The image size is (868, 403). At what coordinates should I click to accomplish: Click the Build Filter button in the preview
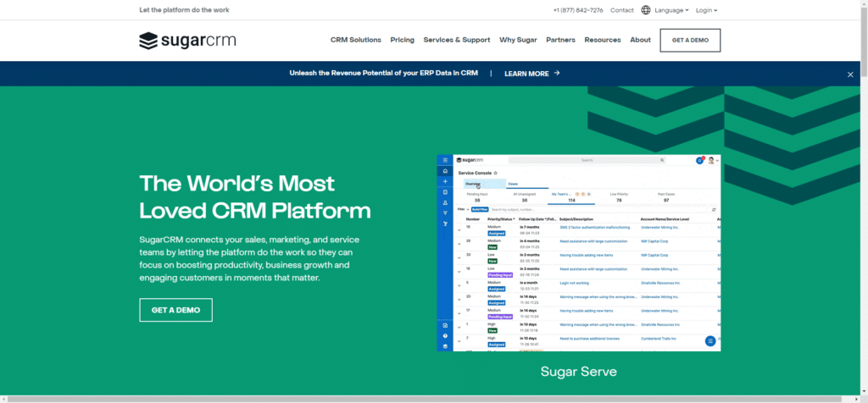pos(479,209)
